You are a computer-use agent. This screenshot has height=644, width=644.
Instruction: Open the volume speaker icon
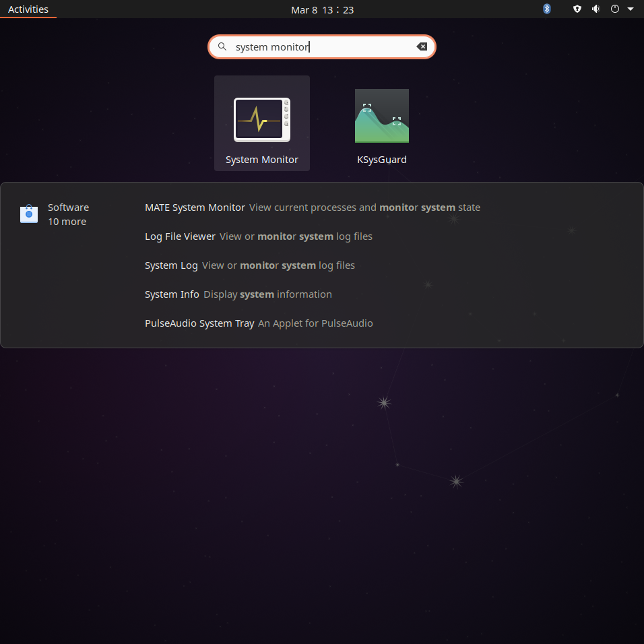596,9
